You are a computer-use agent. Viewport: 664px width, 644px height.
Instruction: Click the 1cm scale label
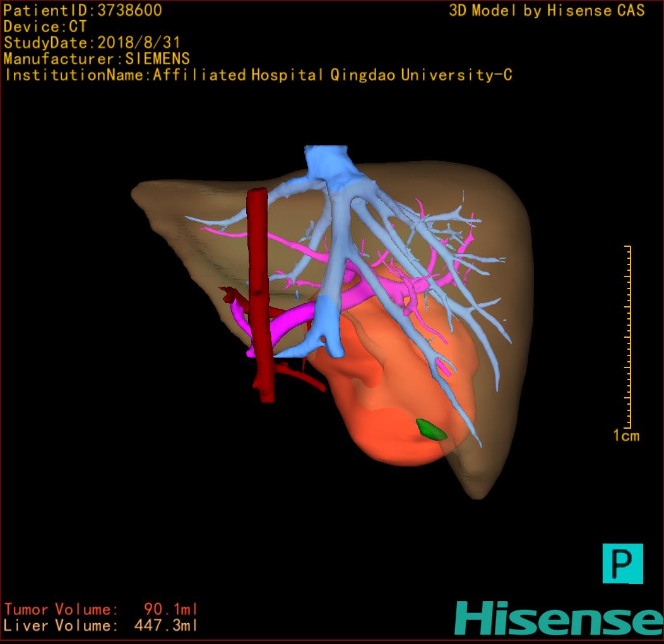coord(625,436)
